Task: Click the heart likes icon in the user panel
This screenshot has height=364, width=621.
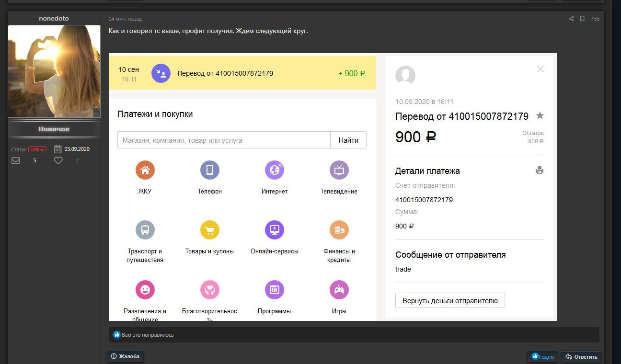Action: coord(58,161)
